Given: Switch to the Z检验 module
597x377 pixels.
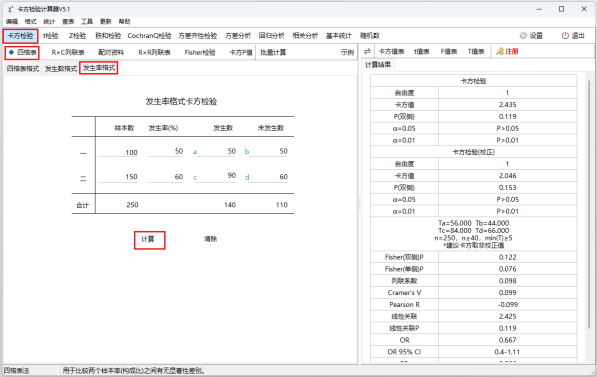Looking at the screenshot, I should [77, 36].
